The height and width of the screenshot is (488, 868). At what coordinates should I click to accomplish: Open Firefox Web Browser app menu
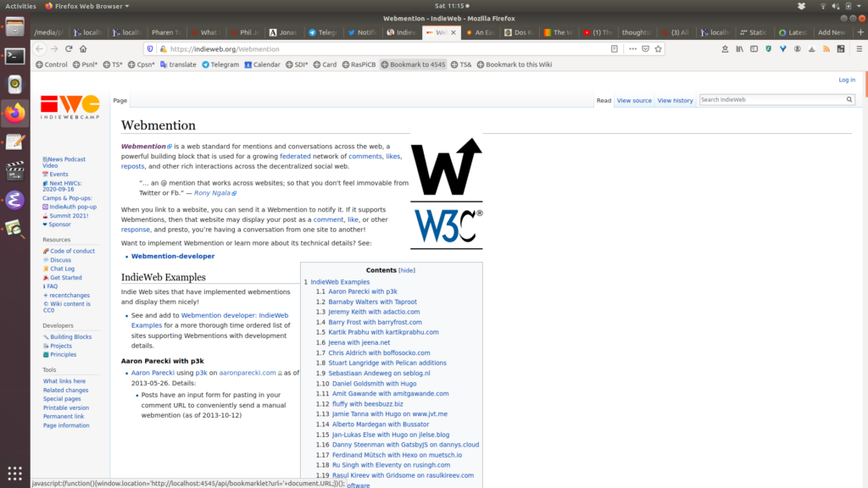[x=87, y=6]
